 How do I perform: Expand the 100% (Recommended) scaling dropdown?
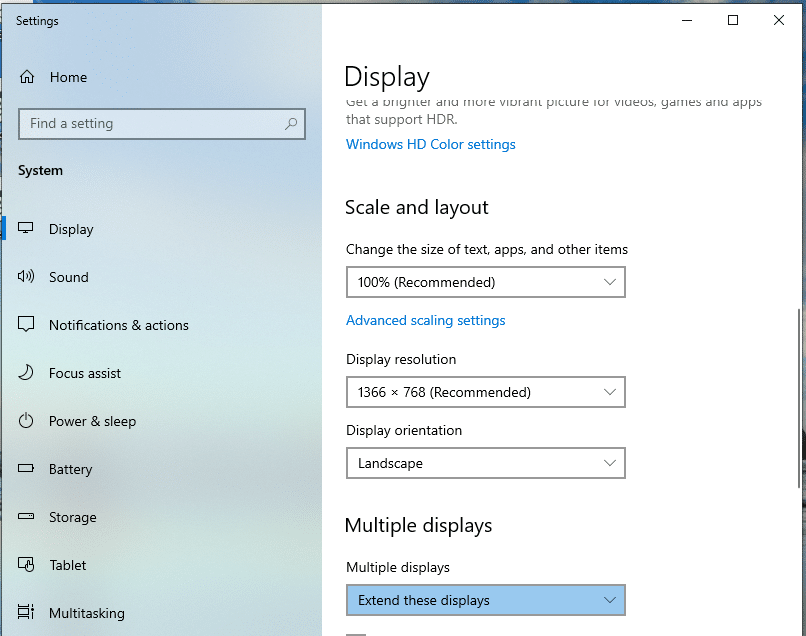(485, 282)
